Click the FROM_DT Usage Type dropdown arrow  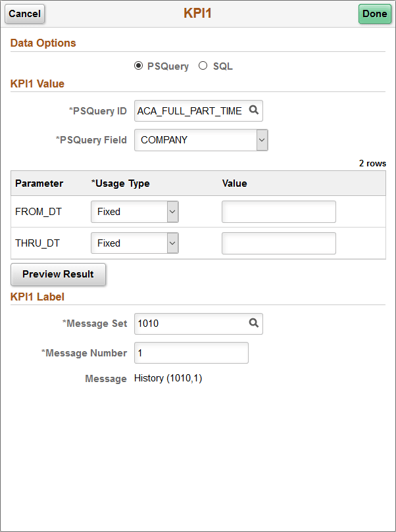[174, 211]
